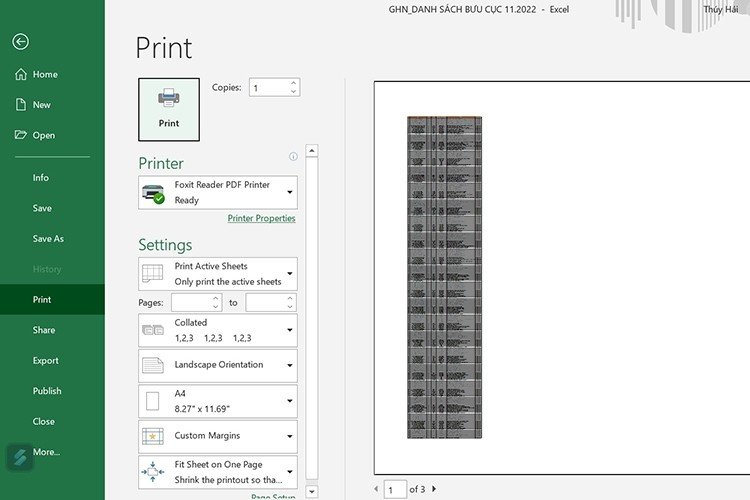Decrease the number of copies

pyautogui.click(x=293, y=92)
